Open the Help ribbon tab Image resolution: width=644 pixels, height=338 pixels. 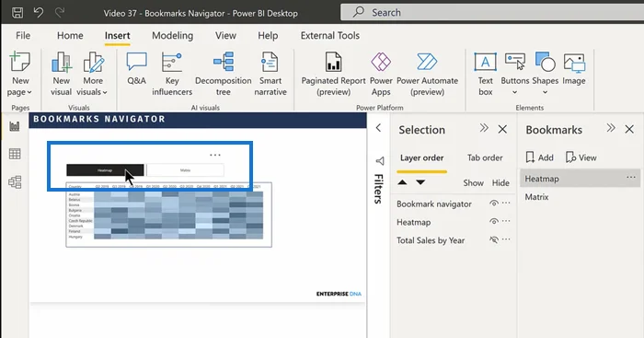click(x=268, y=35)
